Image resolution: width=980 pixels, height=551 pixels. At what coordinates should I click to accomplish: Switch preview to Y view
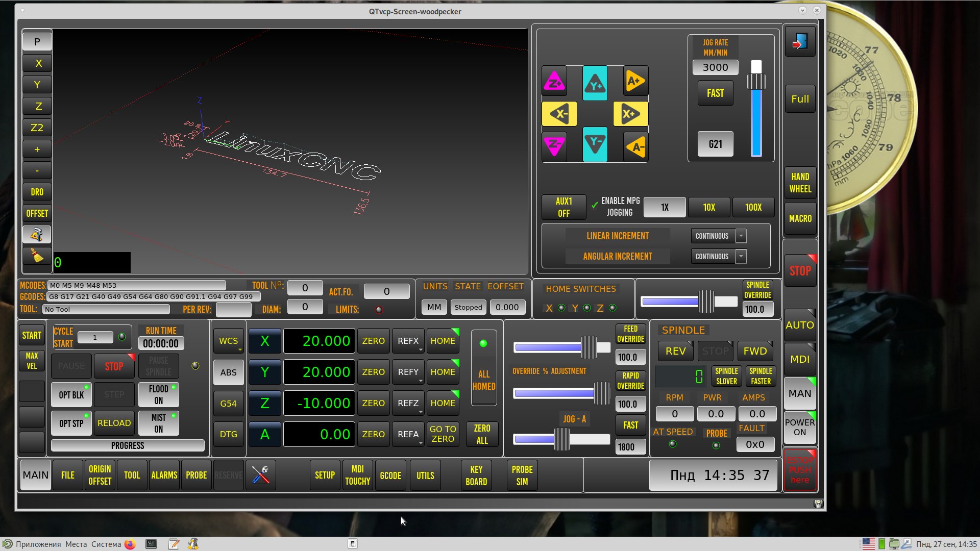37,85
